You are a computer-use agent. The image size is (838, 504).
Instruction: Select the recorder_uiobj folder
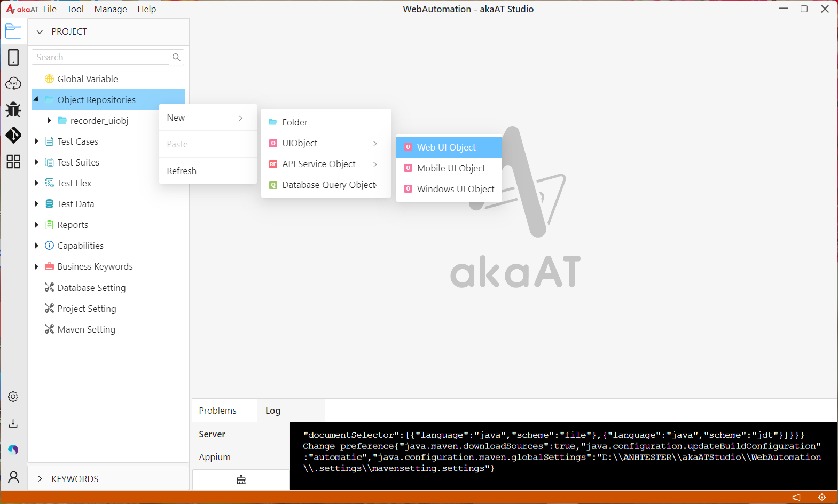click(99, 121)
